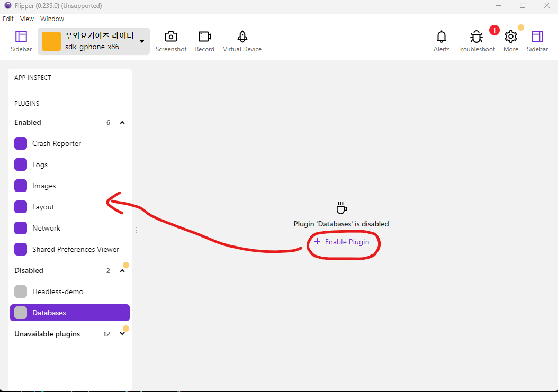Screen dimensions: 558x392
Task: Click the Flipper app logo in title bar
Action: (8, 6)
